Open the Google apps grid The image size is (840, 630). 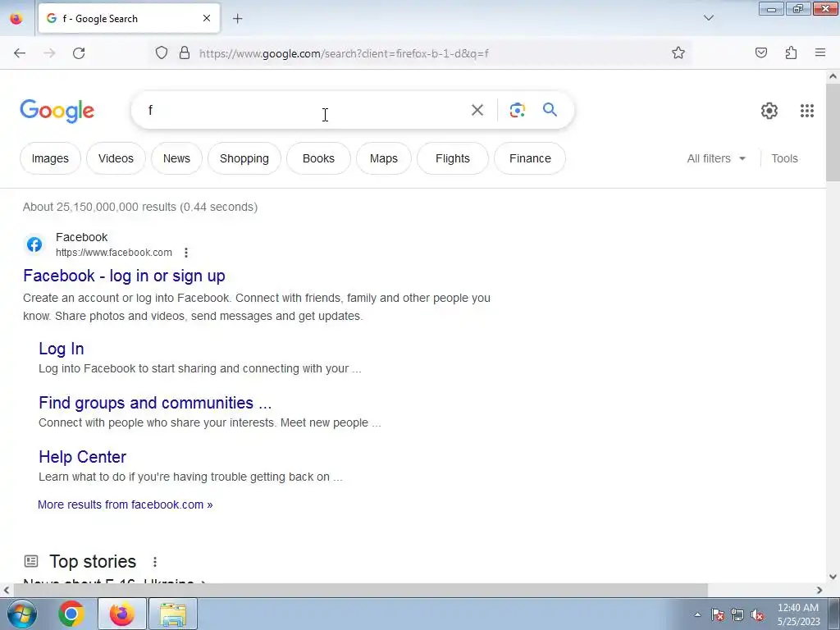coord(807,111)
